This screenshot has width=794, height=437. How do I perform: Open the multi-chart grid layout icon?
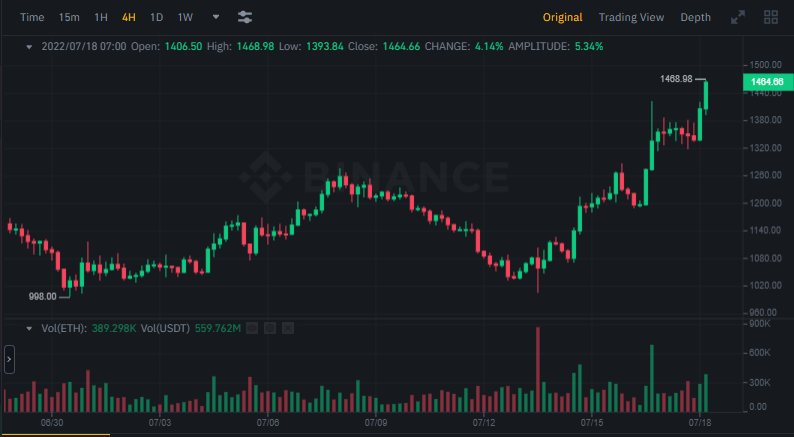pos(771,17)
